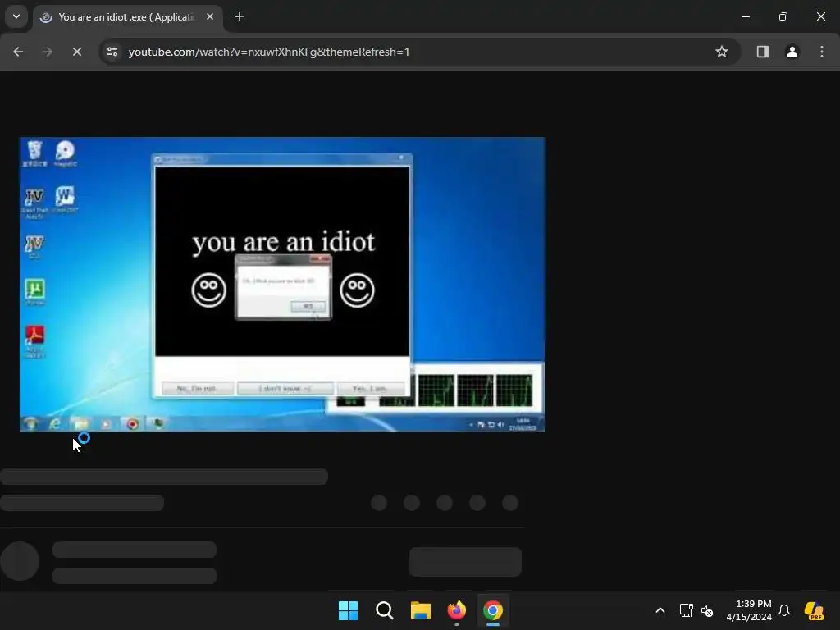Select the 'You are an idiot .exe' tab

point(126,17)
